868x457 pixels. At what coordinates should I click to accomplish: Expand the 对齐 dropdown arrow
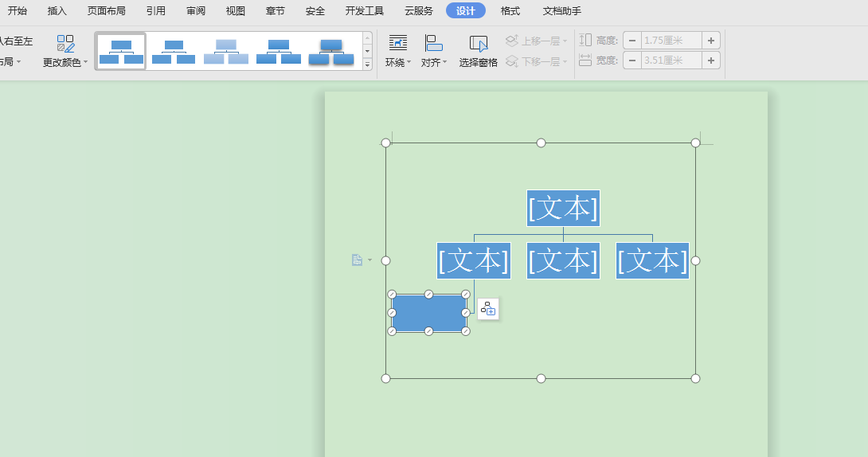[444, 62]
